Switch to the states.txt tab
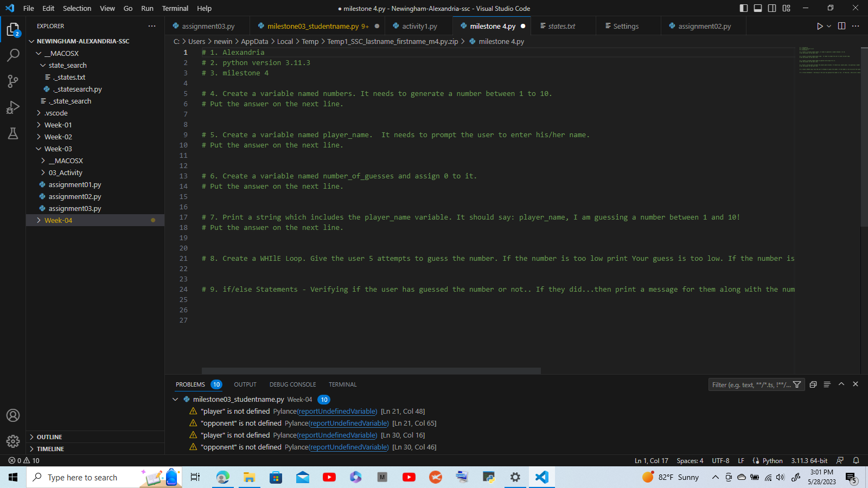The height and width of the screenshot is (488, 868). [562, 25]
